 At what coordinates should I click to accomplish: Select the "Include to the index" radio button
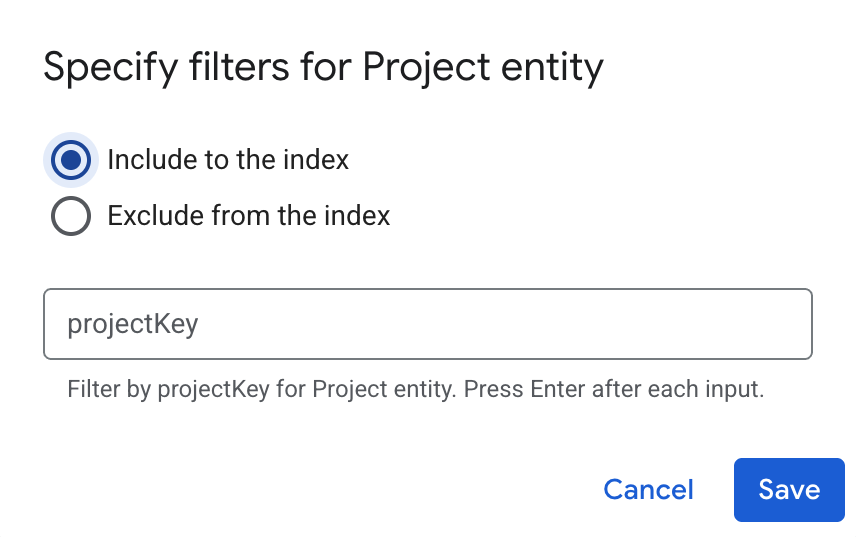tap(70, 160)
